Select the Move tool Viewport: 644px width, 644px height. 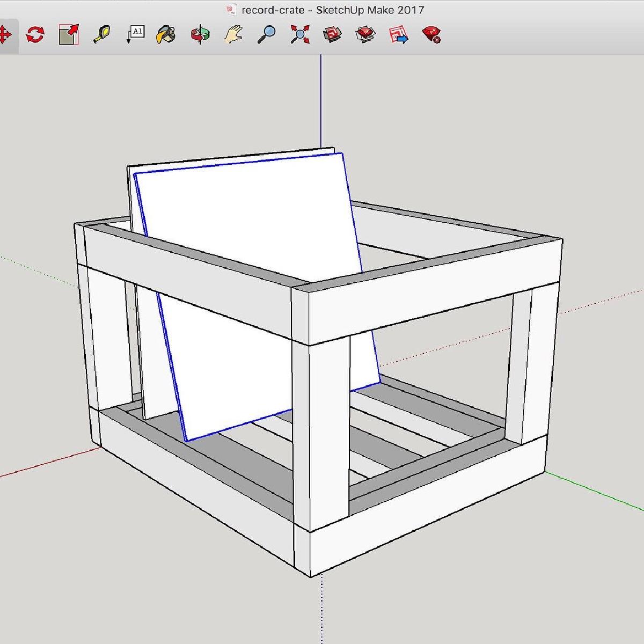(4, 35)
